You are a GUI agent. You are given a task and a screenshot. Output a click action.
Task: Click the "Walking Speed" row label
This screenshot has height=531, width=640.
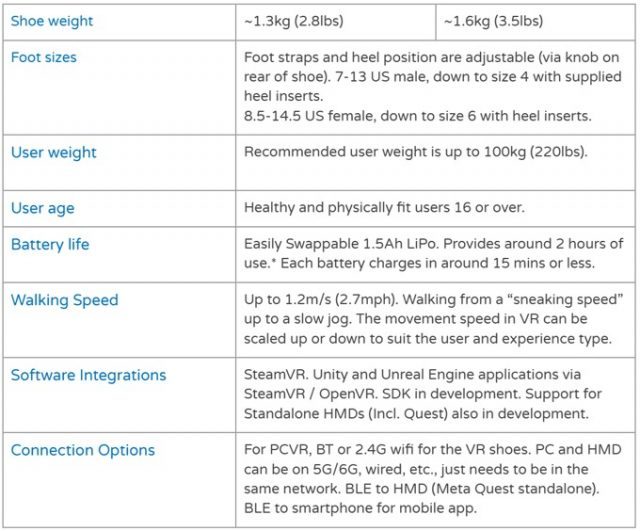tap(65, 300)
